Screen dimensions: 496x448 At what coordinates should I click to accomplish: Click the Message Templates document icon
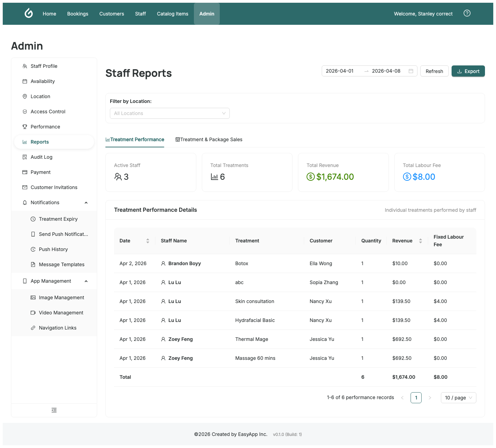[33, 264]
